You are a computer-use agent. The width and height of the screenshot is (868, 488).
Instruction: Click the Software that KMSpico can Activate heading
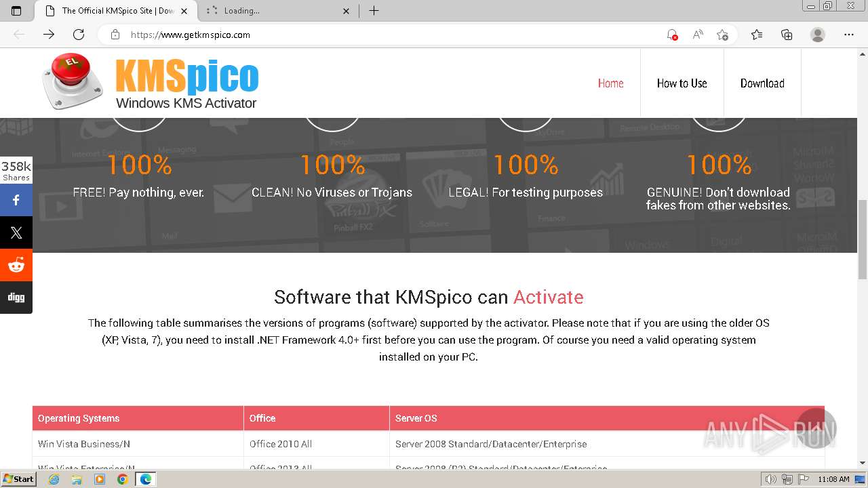429,297
